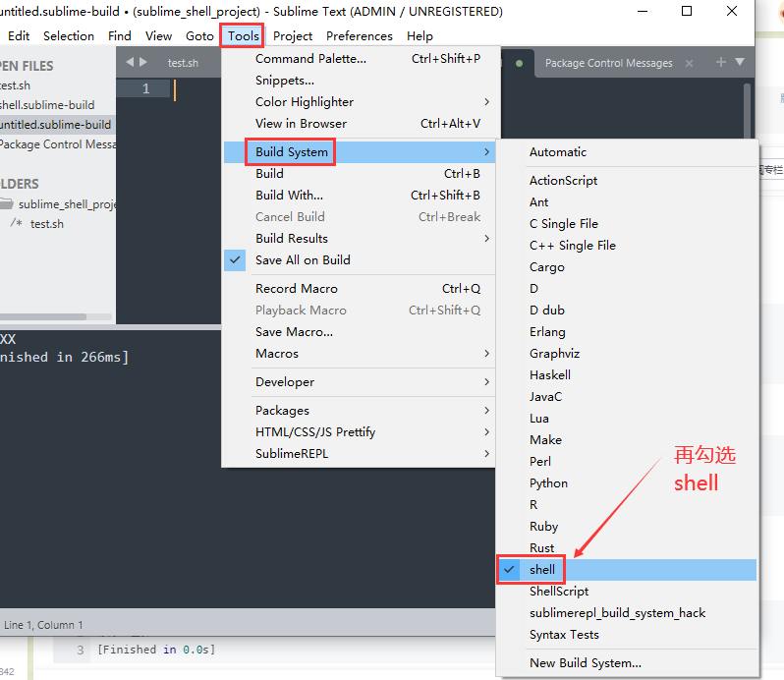Close the Package Control Messages tab
This screenshot has height=680, width=784.
(x=689, y=63)
